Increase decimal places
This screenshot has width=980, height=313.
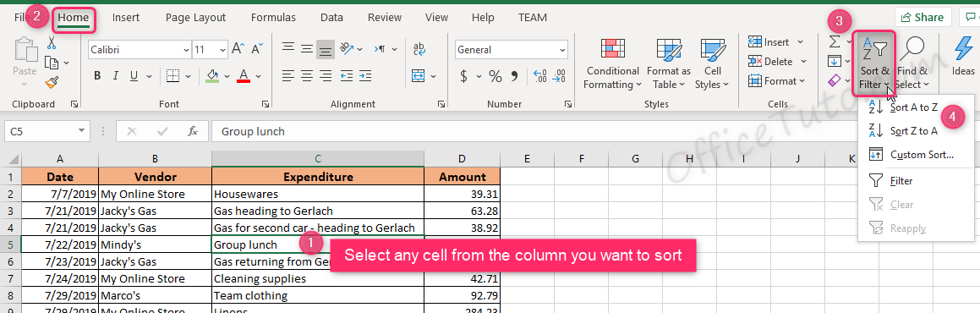pos(540,75)
